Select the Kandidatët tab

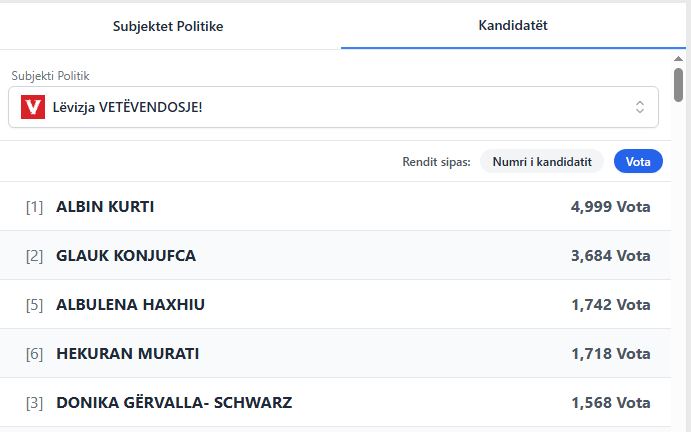click(x=513, y=25)
